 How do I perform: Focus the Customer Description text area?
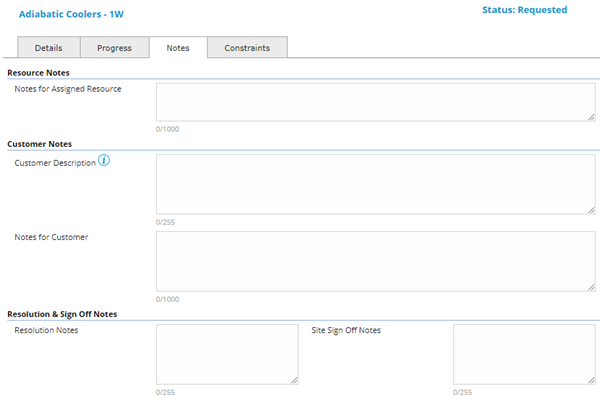pos(375,183)
